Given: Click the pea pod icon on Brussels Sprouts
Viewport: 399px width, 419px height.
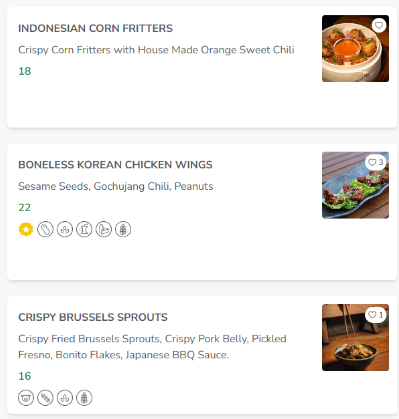Looking at the screenshot, I should [45, 398].
